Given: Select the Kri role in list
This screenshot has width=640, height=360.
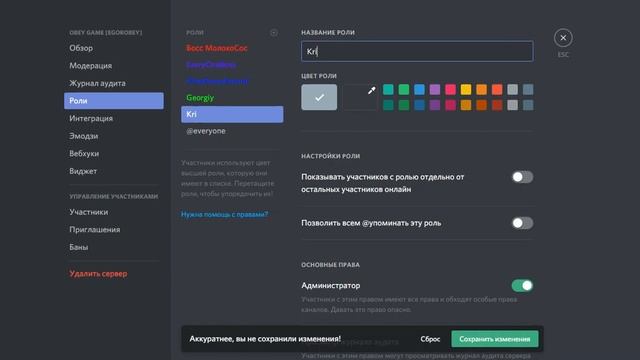Looking at the screenshot, I should click(232, 114).
